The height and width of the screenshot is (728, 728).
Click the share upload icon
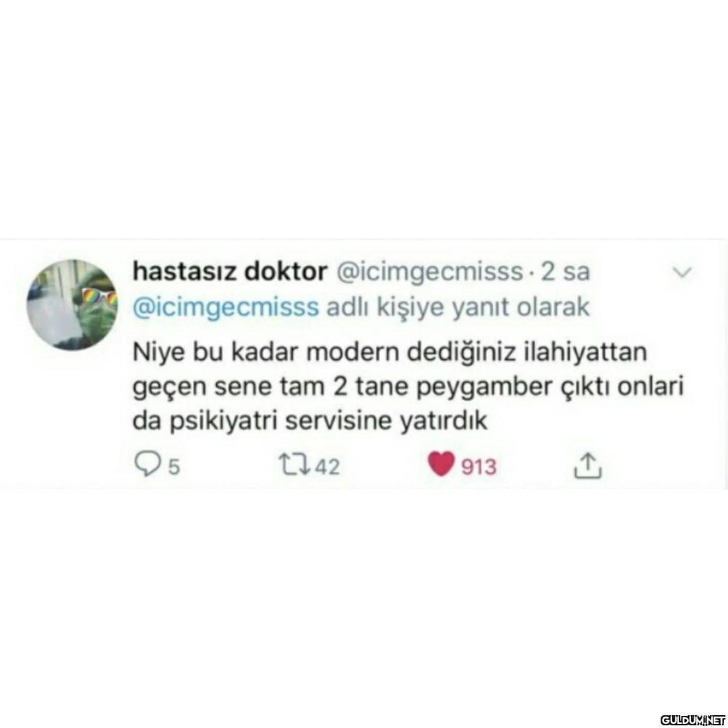(588, 464)
